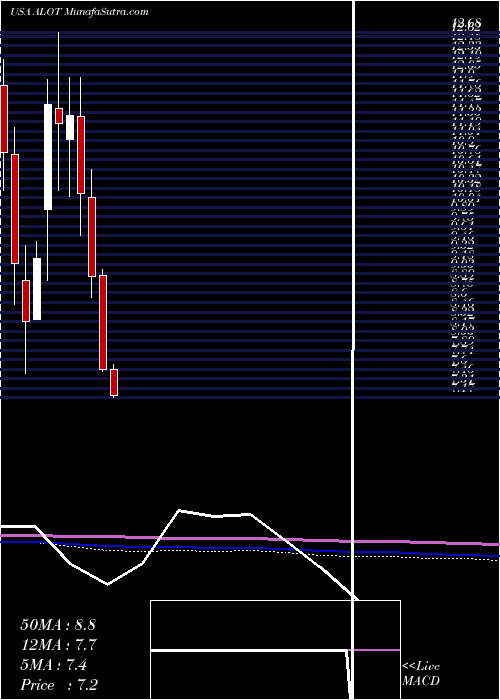500x700 pixels.
Task: Click the '<<Live MACD' label
Action: (x=421, y=674)
